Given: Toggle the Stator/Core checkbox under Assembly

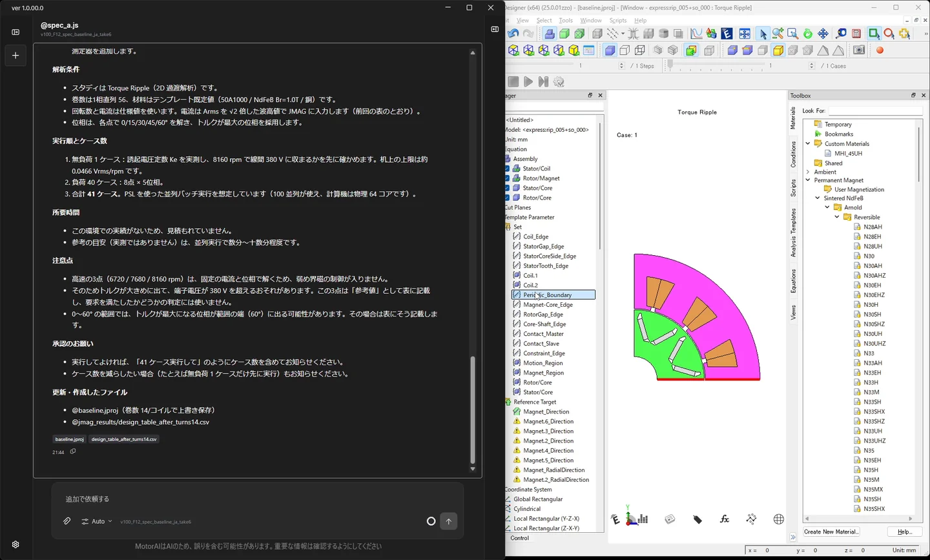Looking at the screenshot, I should [x=507, y=188].
